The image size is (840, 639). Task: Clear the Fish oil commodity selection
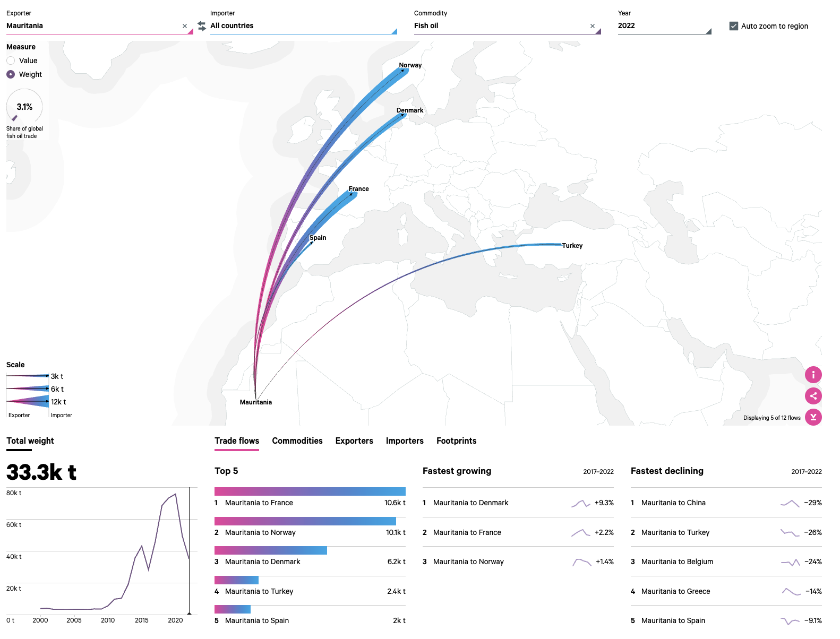pyautogui.click(x=593, y=26)
